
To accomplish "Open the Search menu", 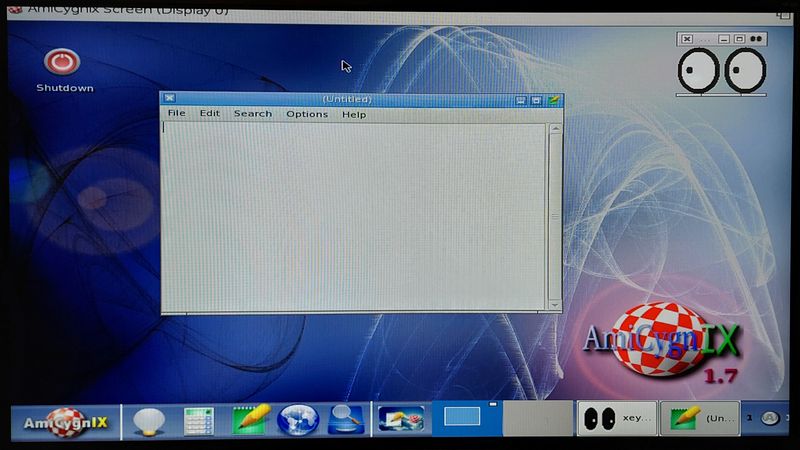I will click(253, 114).
